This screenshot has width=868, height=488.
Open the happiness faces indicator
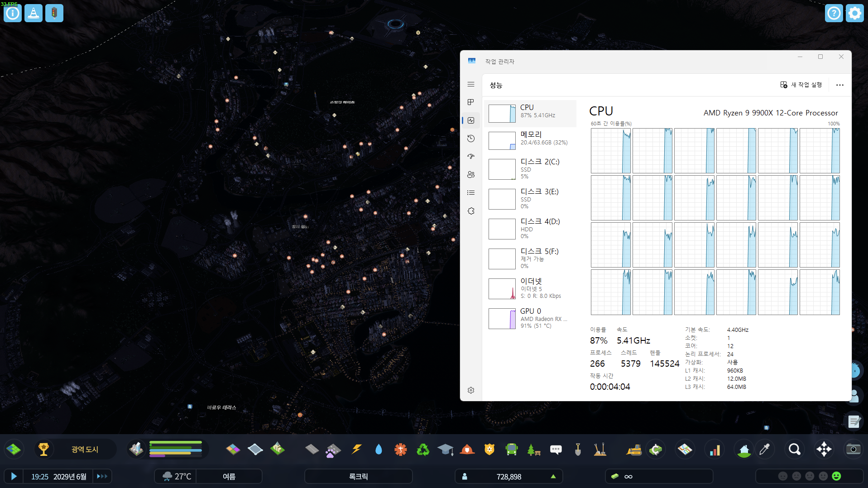pyautogui.click(x=810, y=476)
